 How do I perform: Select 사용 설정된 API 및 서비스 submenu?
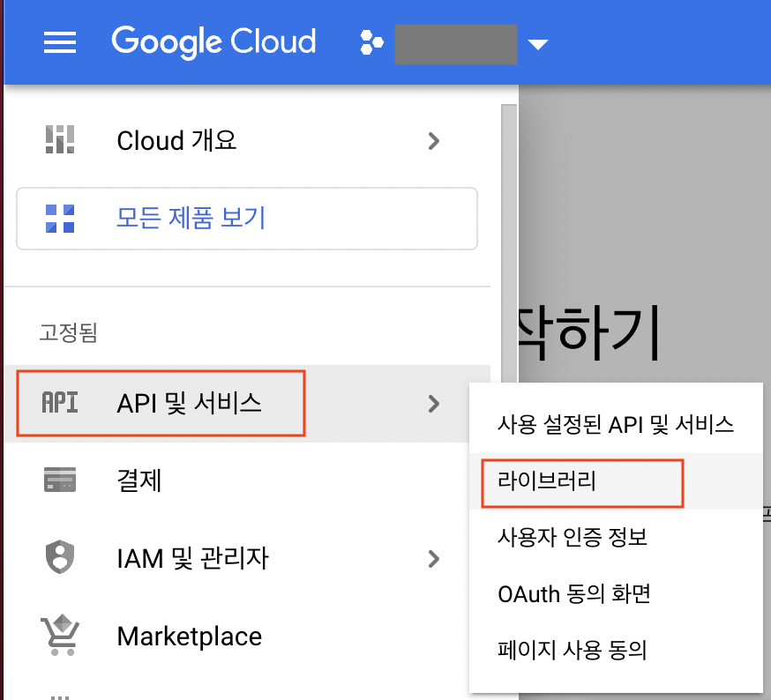(x=616, y=424)
